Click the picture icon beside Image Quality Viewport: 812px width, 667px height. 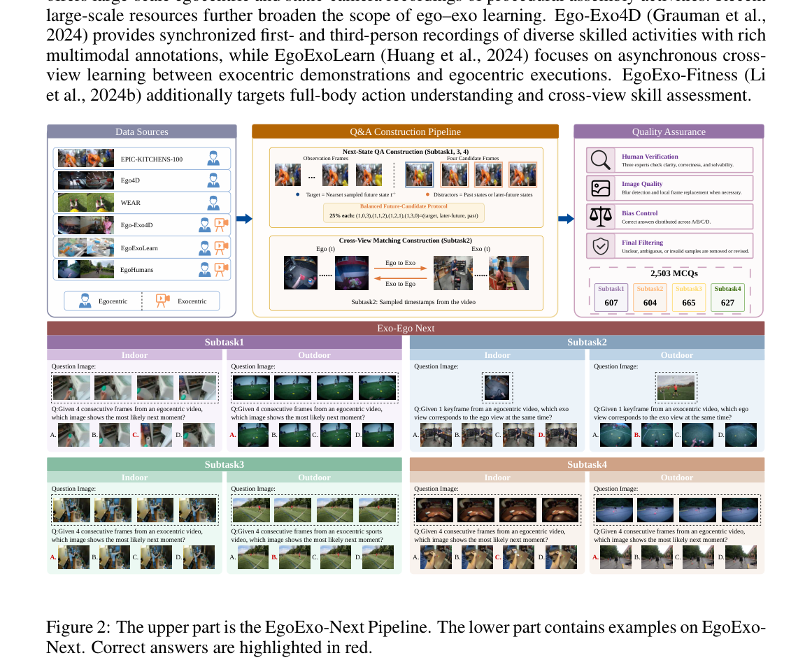[x=600, y=188]
